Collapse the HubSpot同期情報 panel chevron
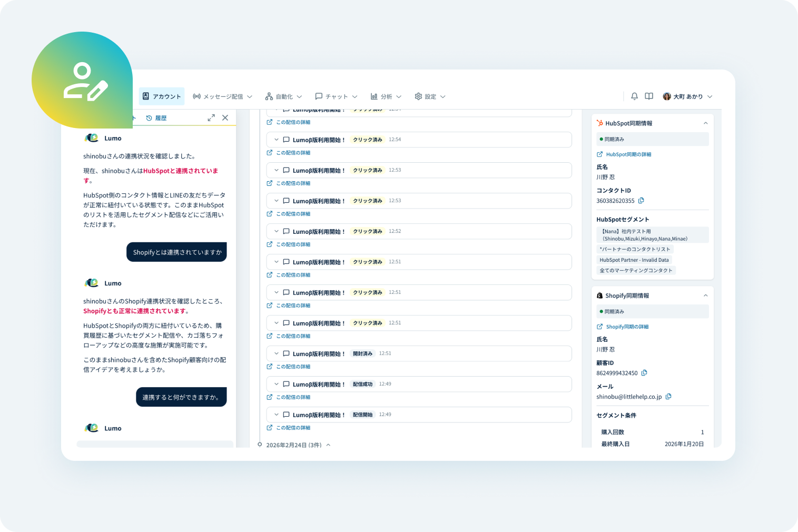Viewport: 798px width, 532px height. pyautogui.click(x=705, y=123)
